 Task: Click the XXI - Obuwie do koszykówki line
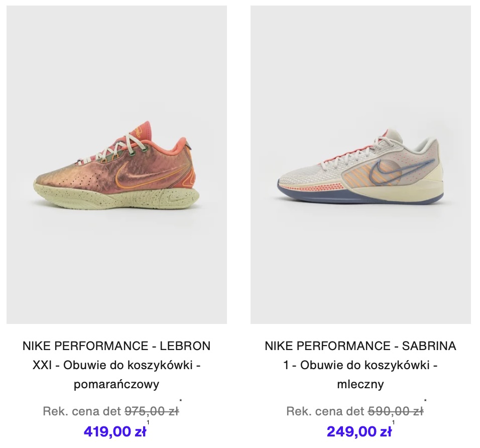(116, 365)
